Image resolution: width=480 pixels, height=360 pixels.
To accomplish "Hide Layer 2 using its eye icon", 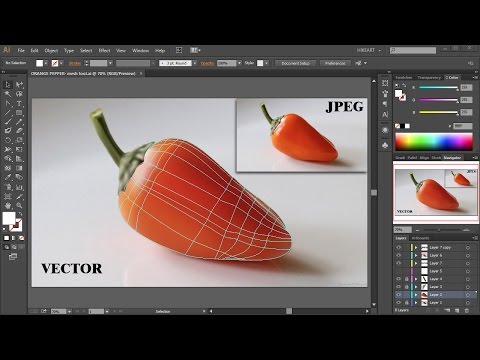I will 399,295.
